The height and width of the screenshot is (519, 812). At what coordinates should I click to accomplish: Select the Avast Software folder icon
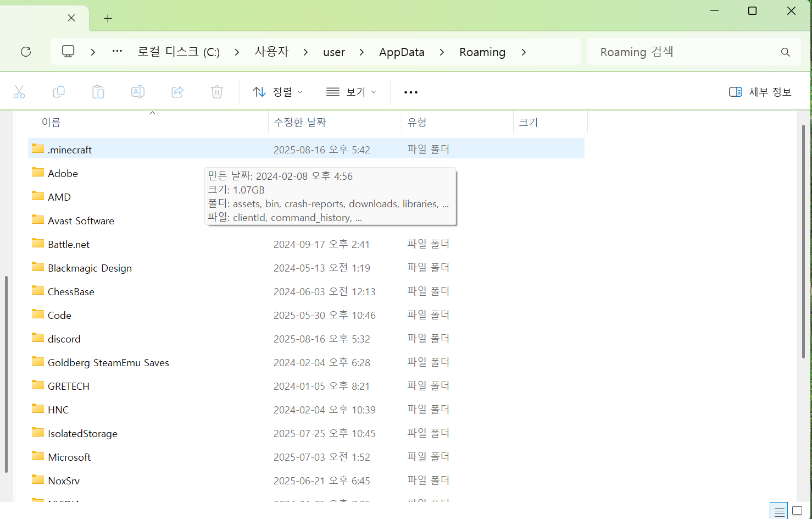click(x=38, y=219)
